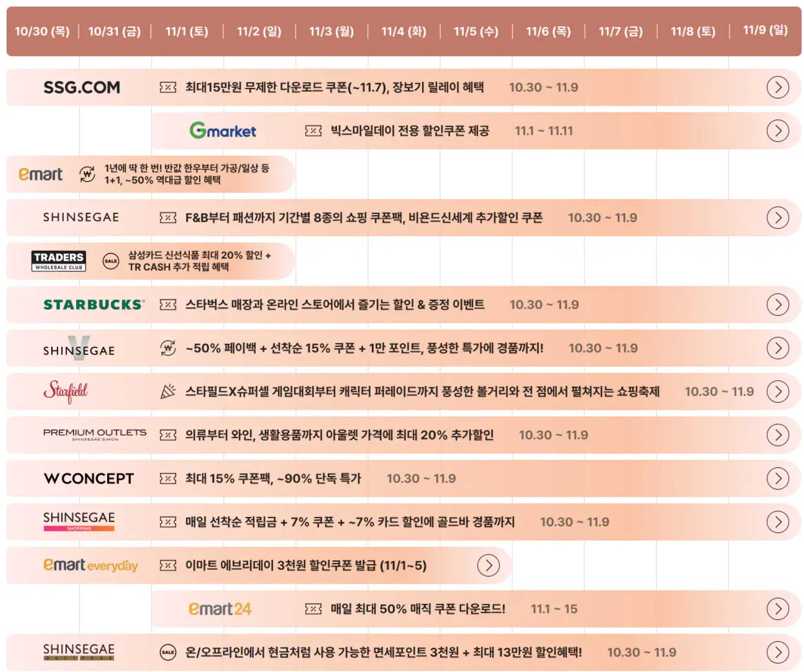Click the emart won-refresh icon
804x672 pixels.
click(x=87, y=174)
